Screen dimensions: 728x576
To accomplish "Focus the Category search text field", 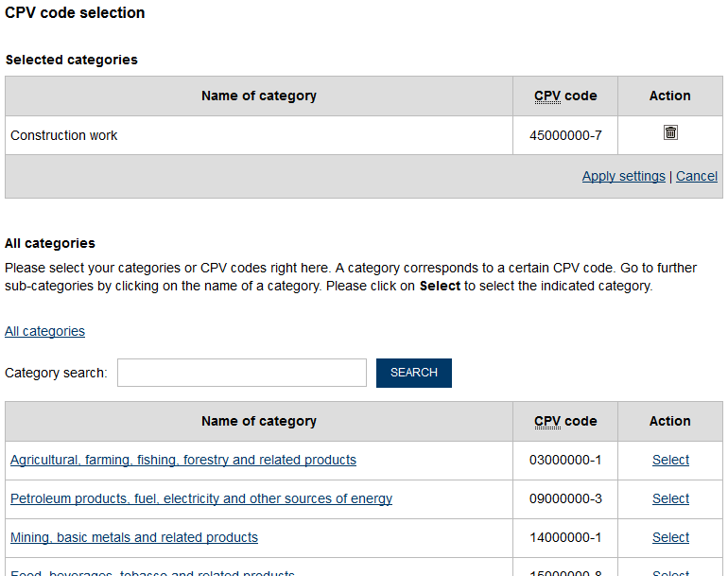I will pyautogui.click(x=242, y=373).
